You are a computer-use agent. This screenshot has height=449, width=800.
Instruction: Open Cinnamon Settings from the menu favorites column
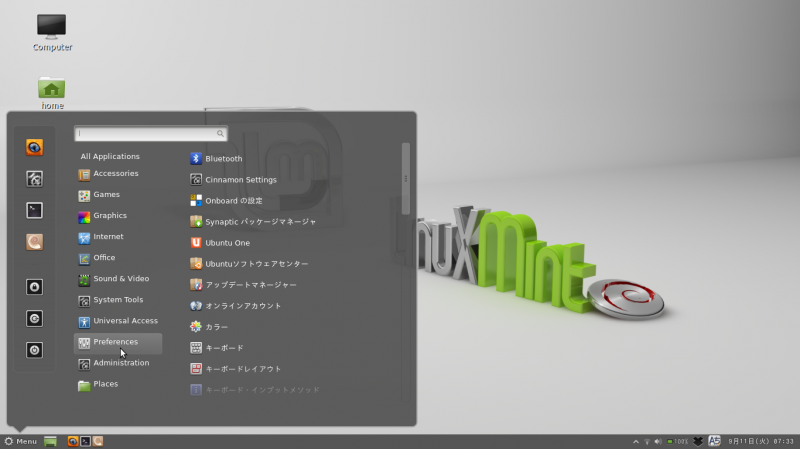[x=34, y=179]
